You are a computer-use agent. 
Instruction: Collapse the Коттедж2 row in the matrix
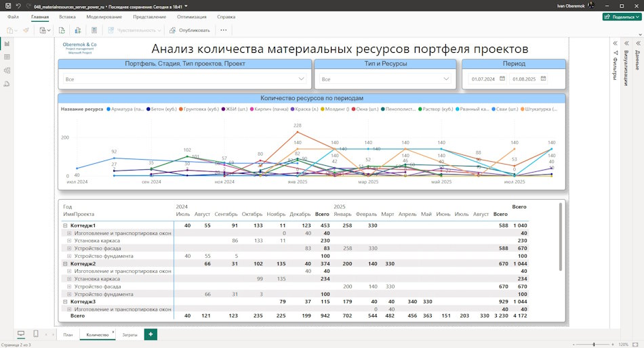coord(65,264)
